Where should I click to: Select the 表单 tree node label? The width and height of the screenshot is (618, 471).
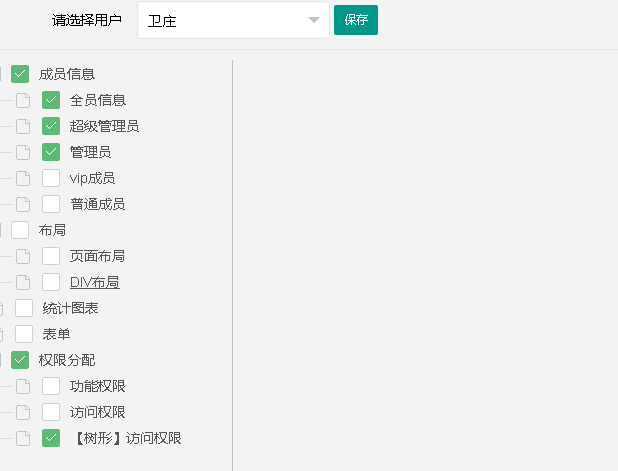coord(56,334)
